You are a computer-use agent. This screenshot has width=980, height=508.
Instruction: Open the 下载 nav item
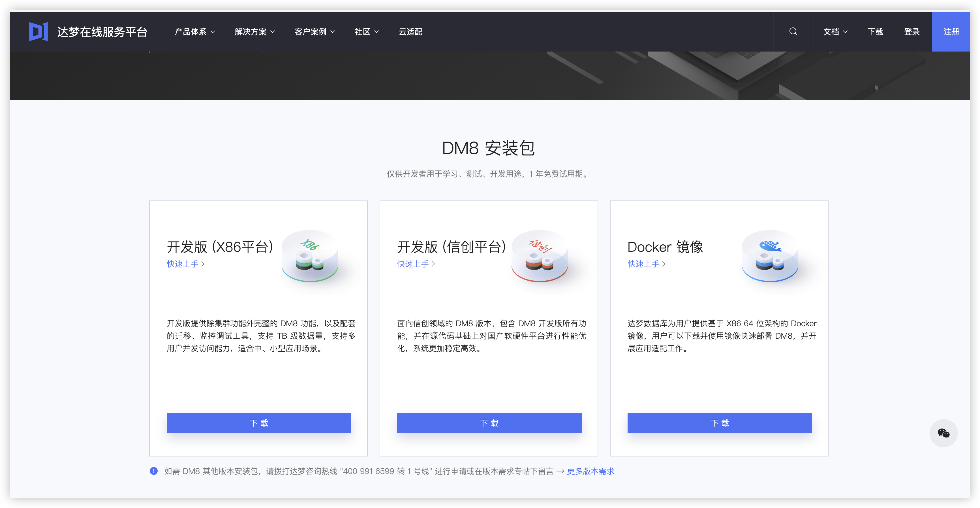(x=875, y=32)
